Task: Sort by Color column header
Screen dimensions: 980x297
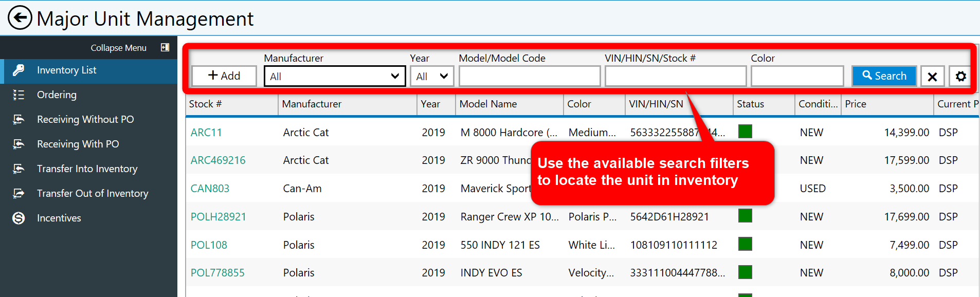Action: tap(594, 104)
